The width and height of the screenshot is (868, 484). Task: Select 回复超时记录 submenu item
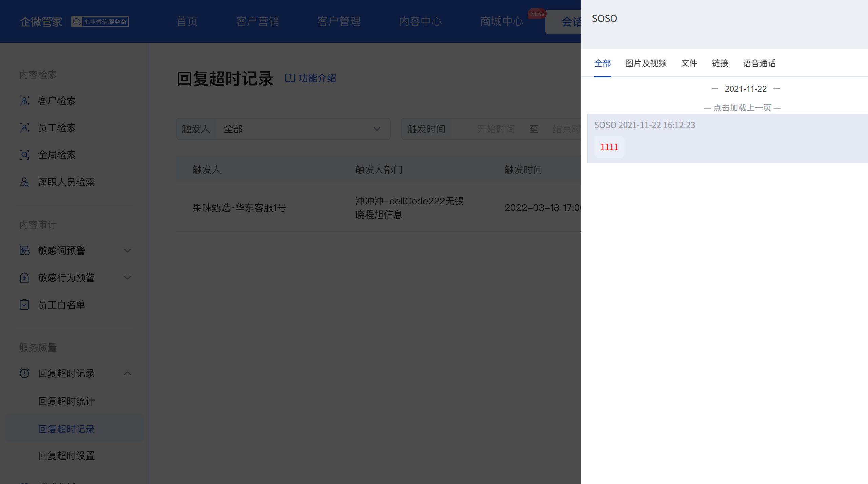tap(66, 429)
